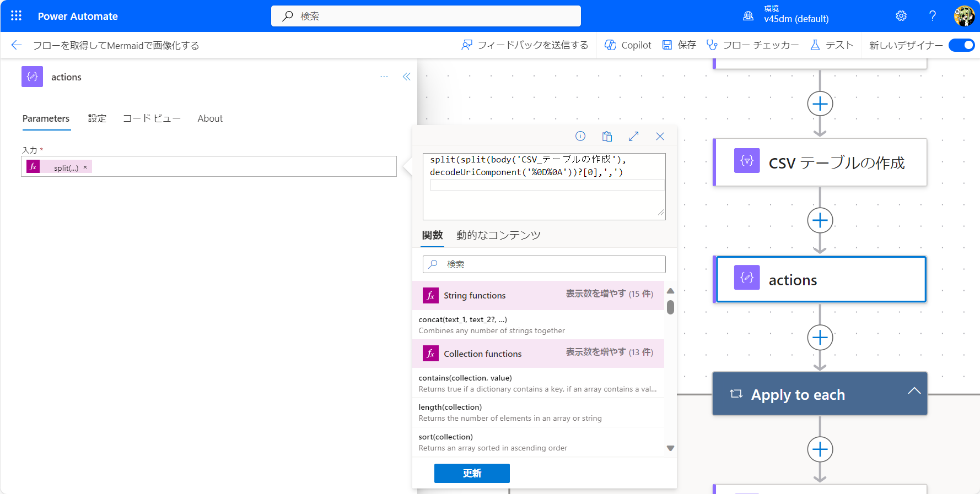
Task: Select the CSV テーブルの作成 action card
Action: pos(820,162)
